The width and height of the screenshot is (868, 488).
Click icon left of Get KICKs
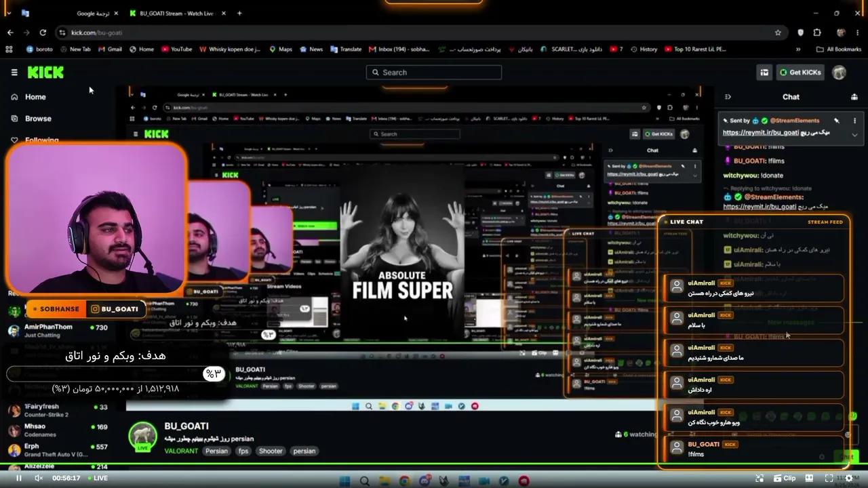[x=764, y=73]
